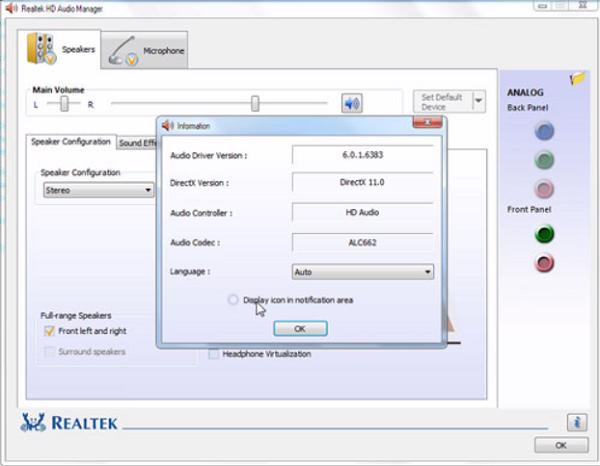Click the information 'i' icon button
The height and width of the screenshot is (466, 600).
click(576, 422)
